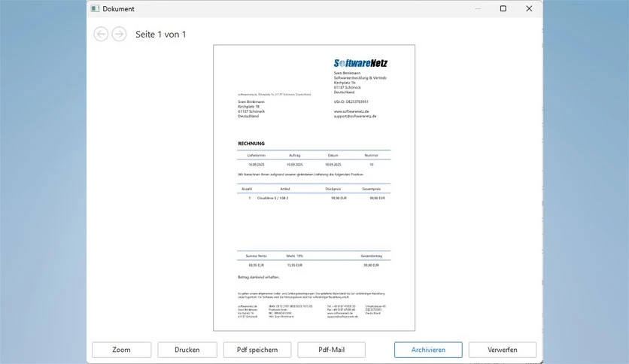
Task: Save the document via Pdf speichern
Action: pos(257,350)
